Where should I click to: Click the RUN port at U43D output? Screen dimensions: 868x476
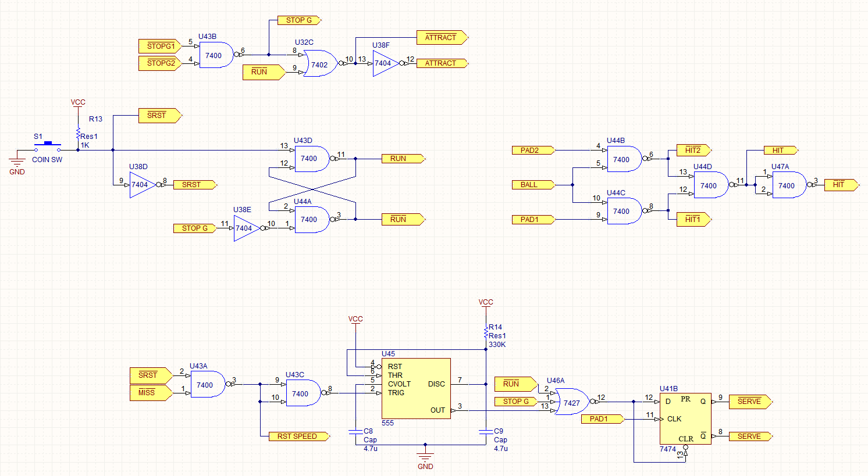403,159
